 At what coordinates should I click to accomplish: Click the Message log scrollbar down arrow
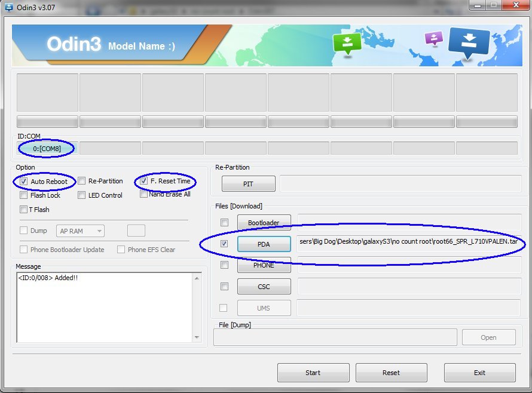pyautogui.click(x=197, y=337)
